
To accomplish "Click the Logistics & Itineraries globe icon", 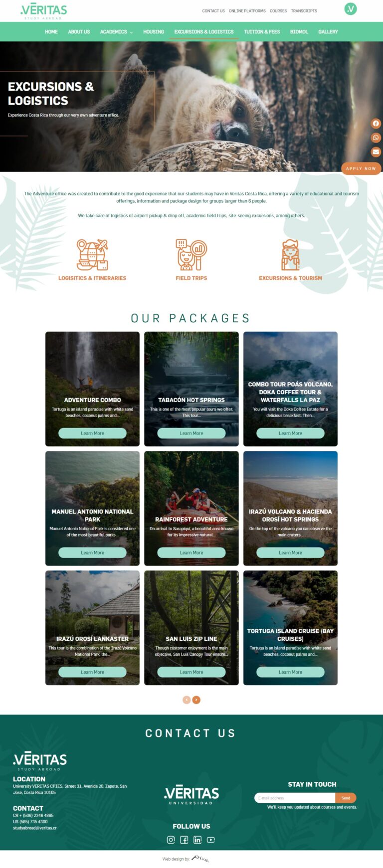I will [92, 255].
